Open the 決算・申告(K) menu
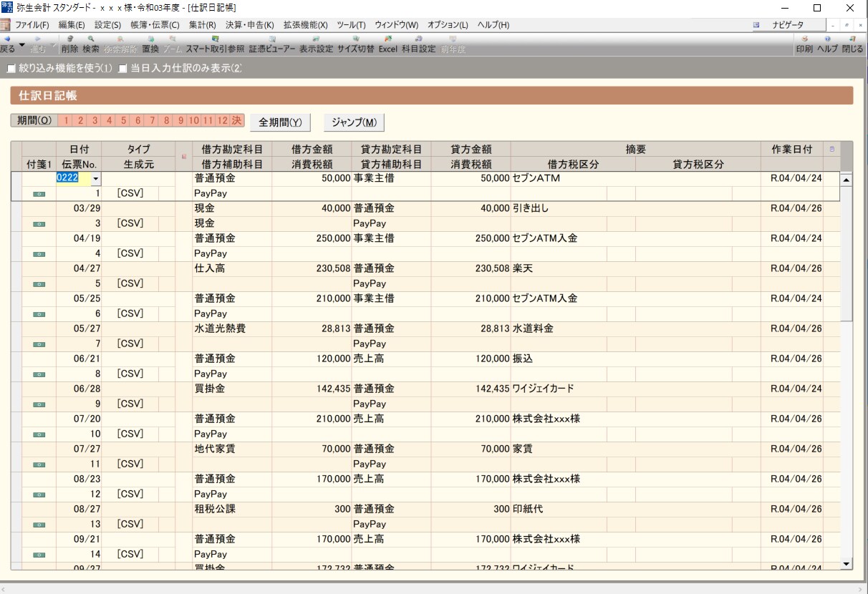This screenshot has height=594, width=868. pyautogui.click(x=249, y=25)
